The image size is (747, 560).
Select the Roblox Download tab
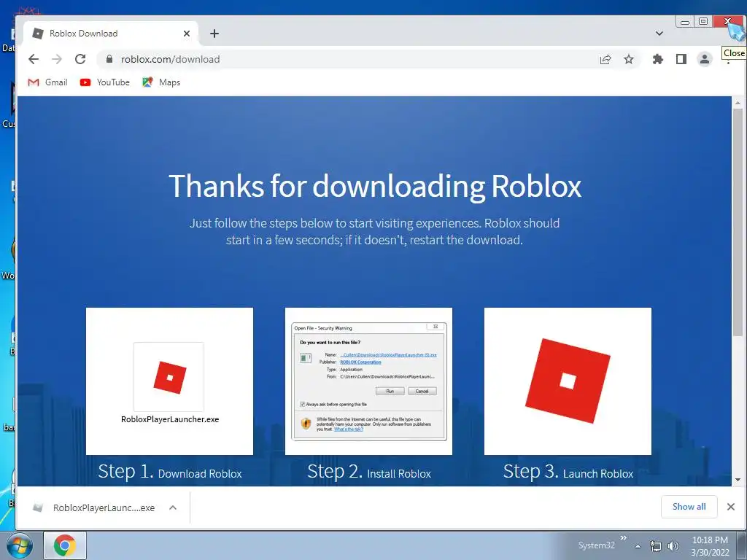point(111,34)
